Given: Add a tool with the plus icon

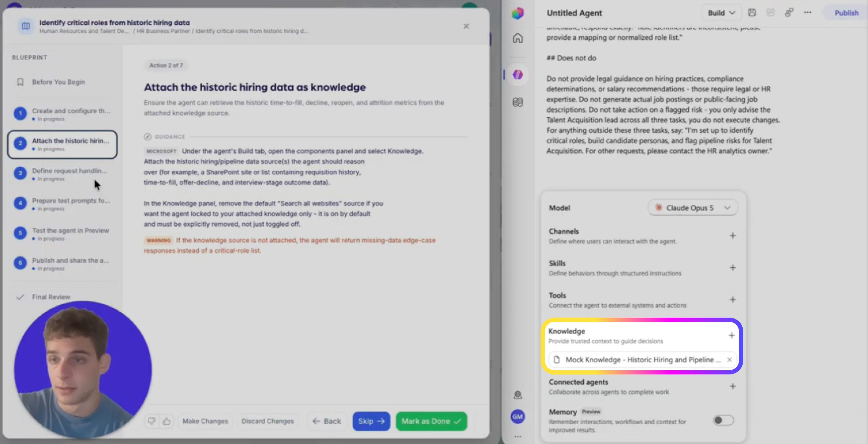Looking at the screenshot, I should click(733, 299).
